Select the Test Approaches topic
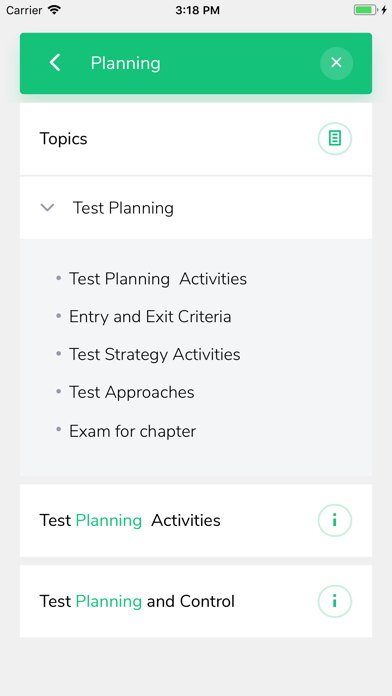Image resolution: width=392 pixels, height=696 pixels. pyautogui.click(x=131, y=392)
